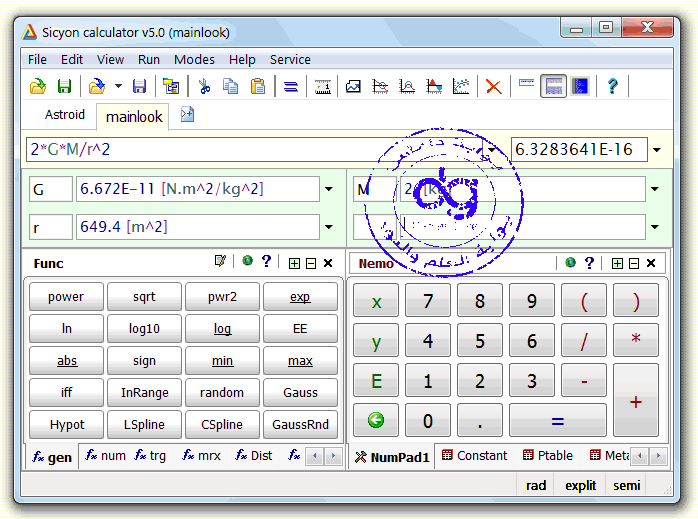This screenshot has width=698, height=519.
Task: Toggle the semi status mode
Action: 626,485
